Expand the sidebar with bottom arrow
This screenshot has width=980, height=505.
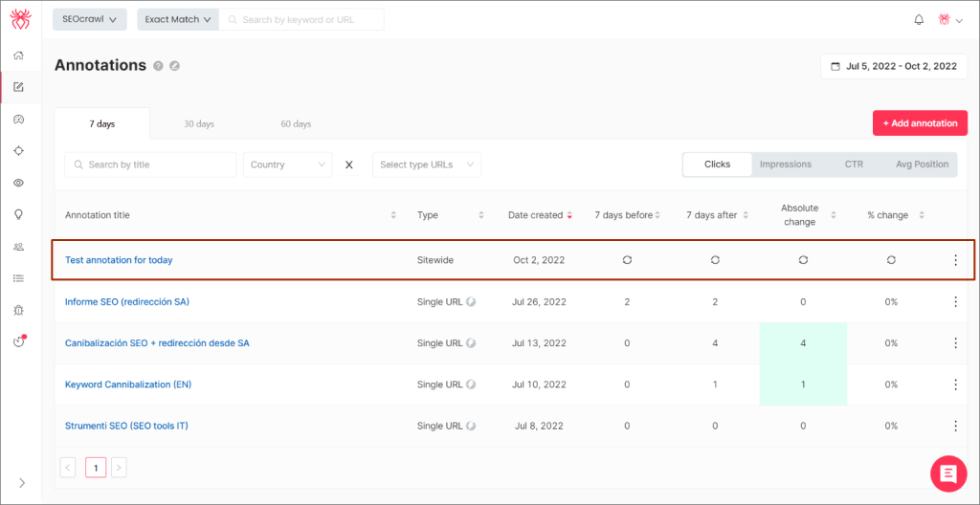[x=22, y=482]
